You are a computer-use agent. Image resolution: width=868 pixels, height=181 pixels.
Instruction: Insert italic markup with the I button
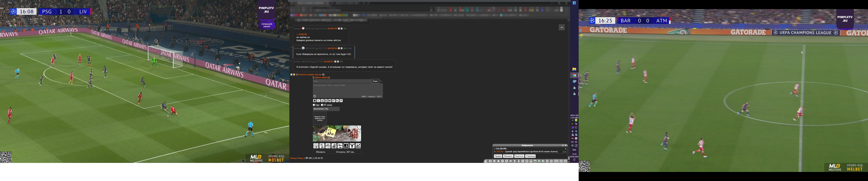click(318, 100)
